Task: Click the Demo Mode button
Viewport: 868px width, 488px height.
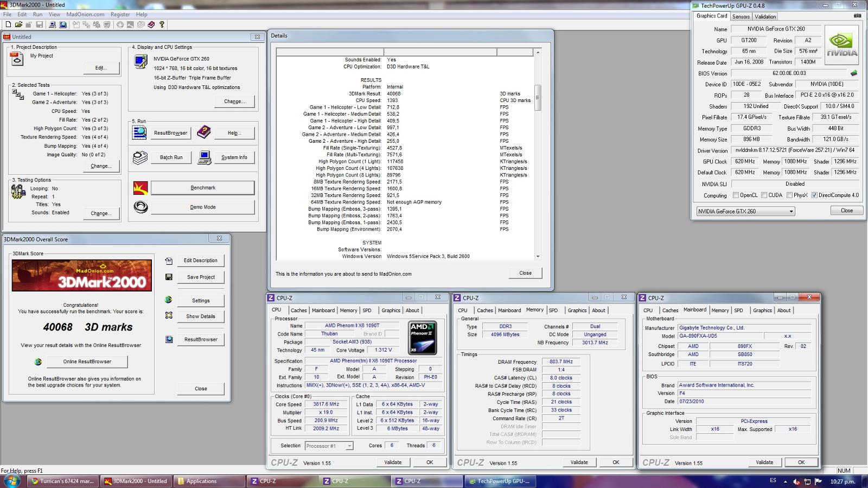Action: [x=203, y=207]
